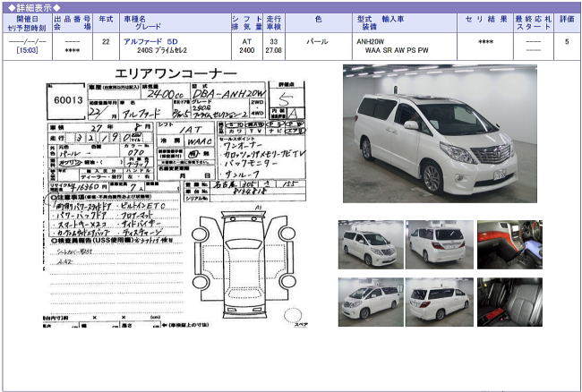Select the model code ANH20W
582x392 pixels.
click(371, 41)
